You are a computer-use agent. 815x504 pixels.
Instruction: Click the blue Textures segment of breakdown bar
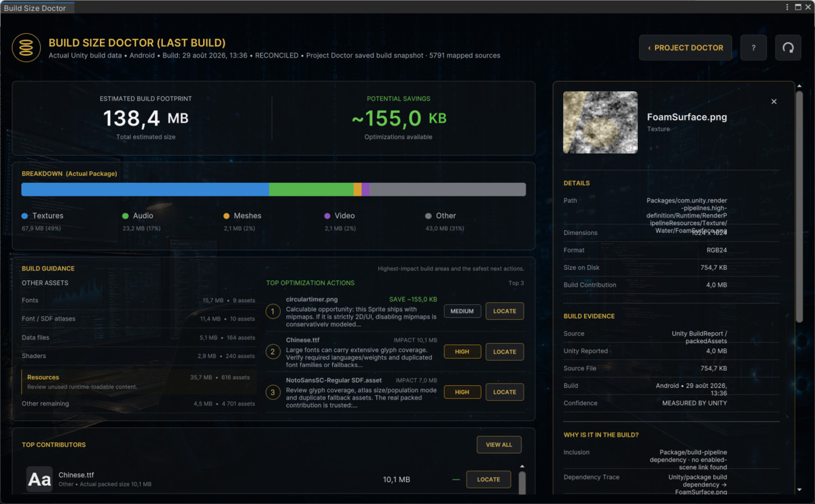tap(145, 190)
